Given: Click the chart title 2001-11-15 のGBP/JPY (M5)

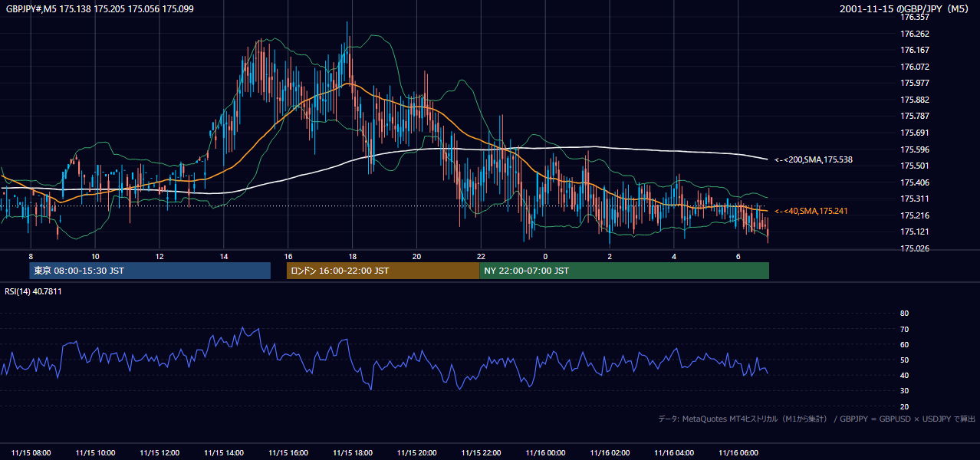Looking at the screenshot, I should click(x=906, y=8).
